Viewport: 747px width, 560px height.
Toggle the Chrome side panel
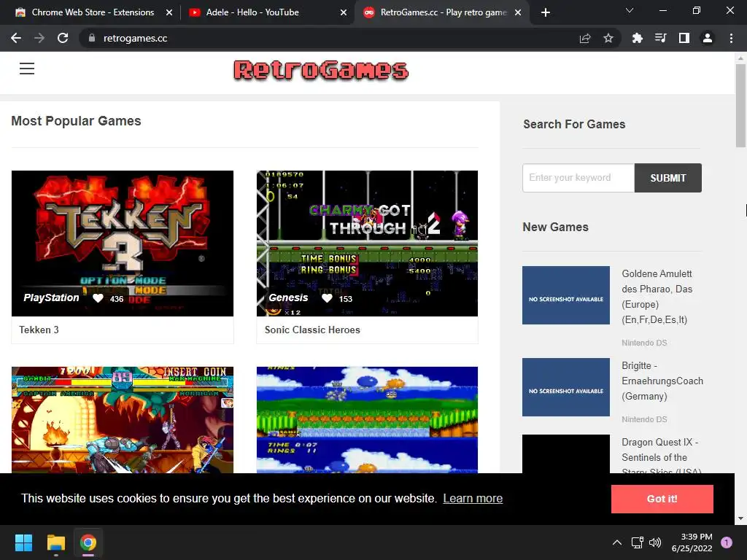pos(684,38)
